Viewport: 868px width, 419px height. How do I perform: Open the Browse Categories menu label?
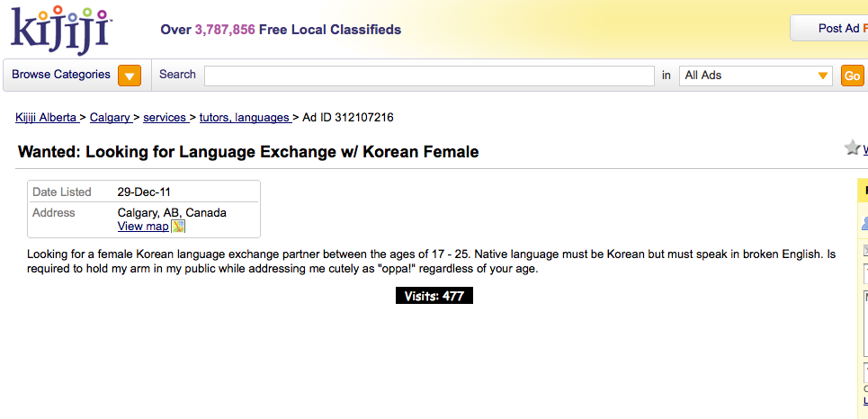coord(61,75)
